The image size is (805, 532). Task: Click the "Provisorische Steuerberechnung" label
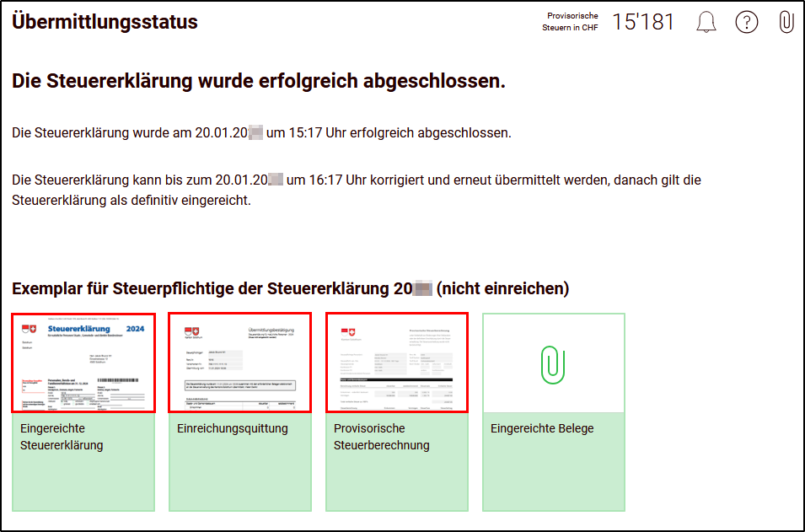pos(381,437)
